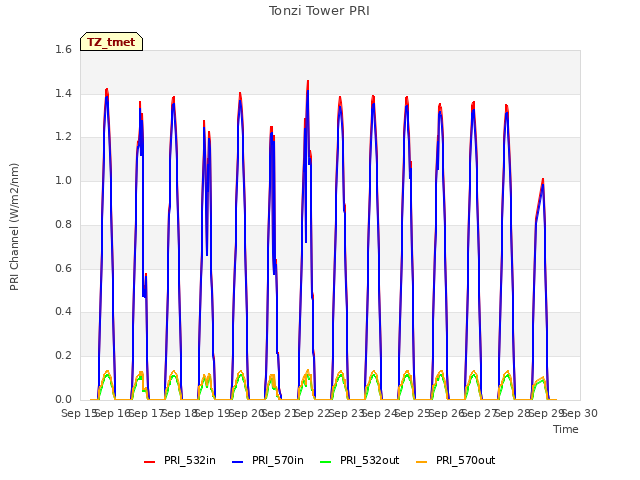
Task: Toggle PRI_532out legend entry
Action: [x=360, y=460]
